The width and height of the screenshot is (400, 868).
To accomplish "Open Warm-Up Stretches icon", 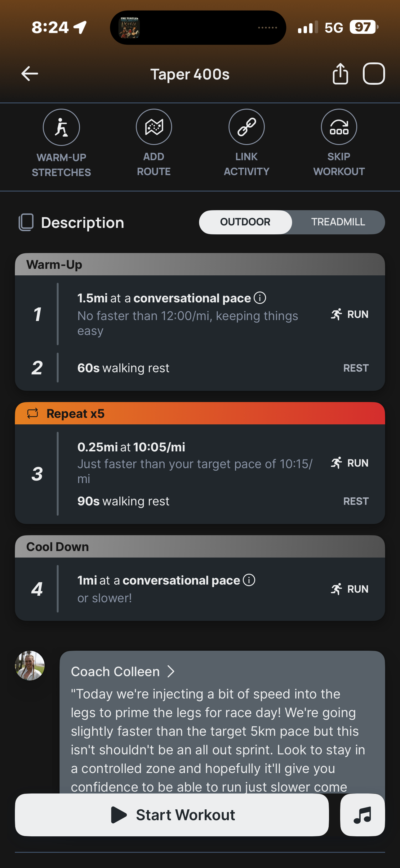I will (61, 127).
